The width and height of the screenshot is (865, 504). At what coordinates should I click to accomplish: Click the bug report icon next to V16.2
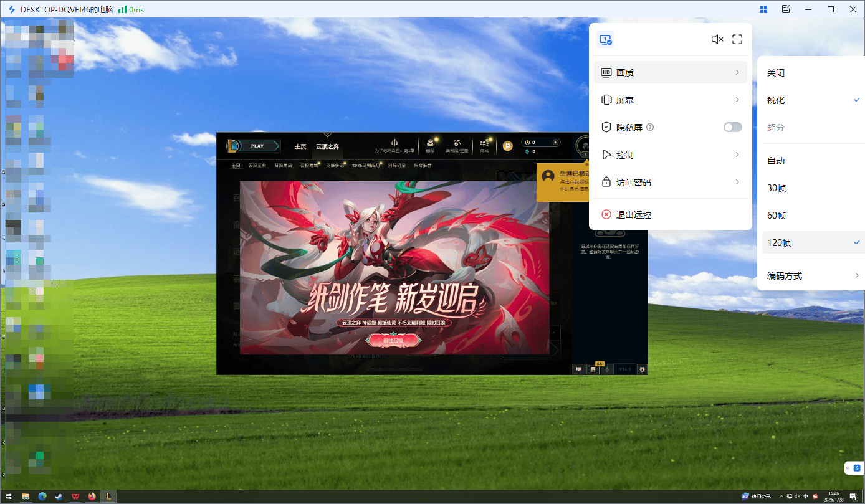[643, 369]
